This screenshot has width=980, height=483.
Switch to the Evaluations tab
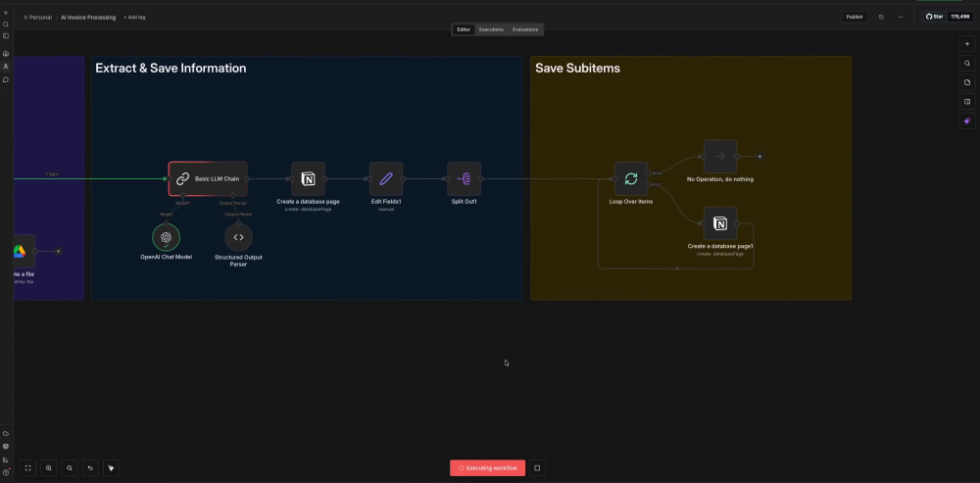click(525, 29)
